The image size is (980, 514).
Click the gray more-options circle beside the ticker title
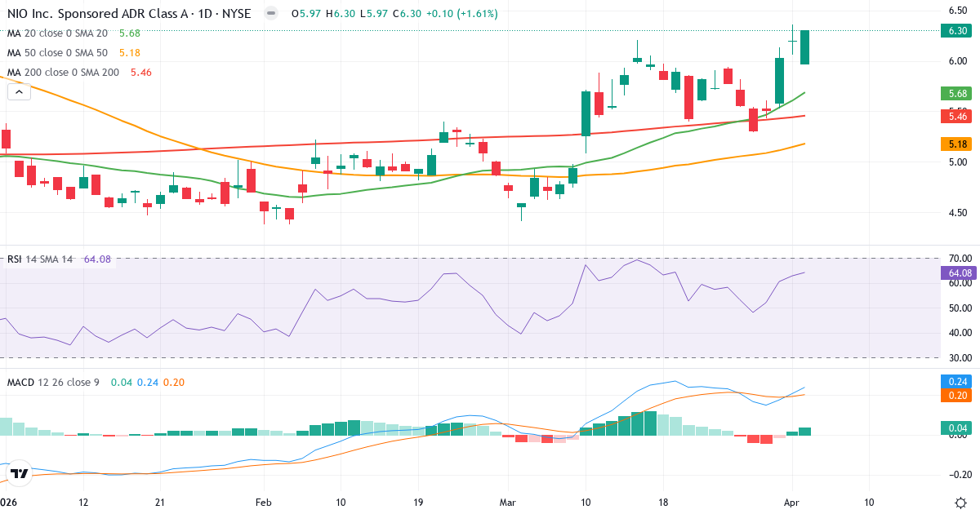(264, 13)
